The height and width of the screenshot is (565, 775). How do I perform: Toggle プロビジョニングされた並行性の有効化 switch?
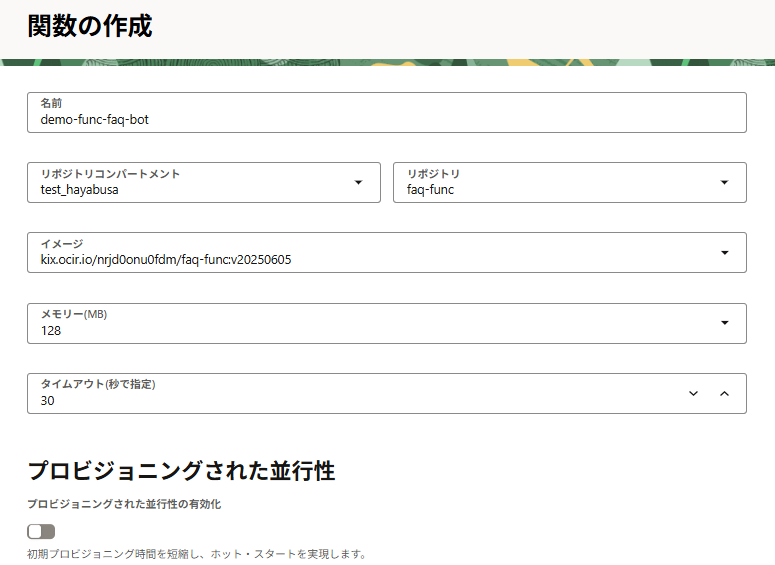pyautogui.click(x=41, y=531)
